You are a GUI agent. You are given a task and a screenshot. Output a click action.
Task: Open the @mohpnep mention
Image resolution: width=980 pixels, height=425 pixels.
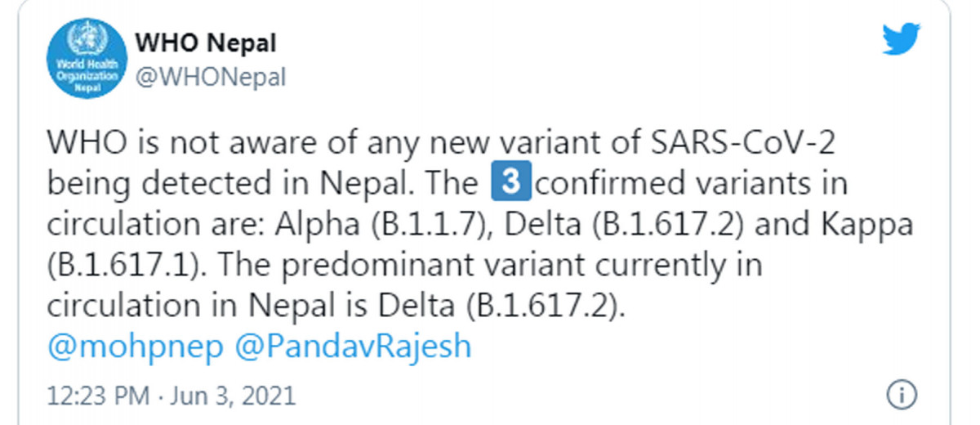click(x=136, y=347)
